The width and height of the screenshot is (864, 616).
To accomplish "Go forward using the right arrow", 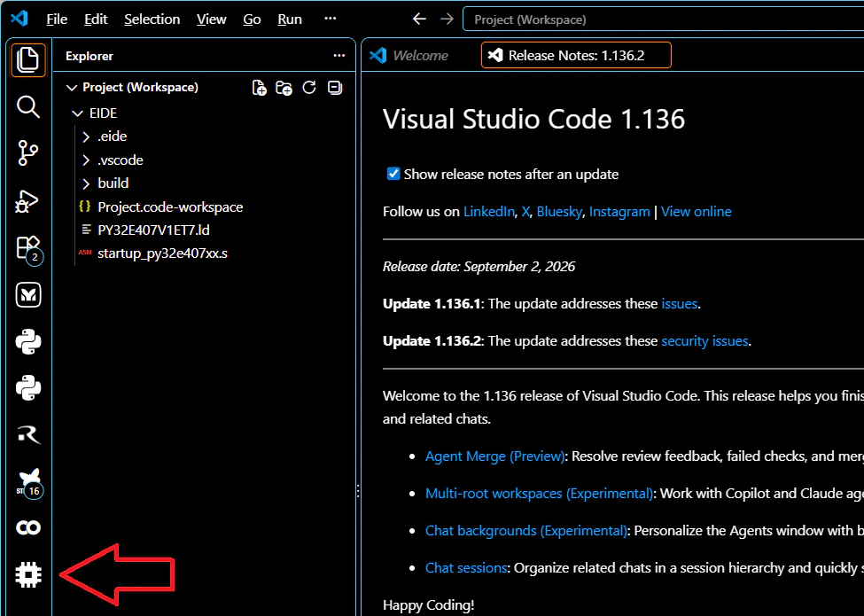I will [x=447, y=19].
